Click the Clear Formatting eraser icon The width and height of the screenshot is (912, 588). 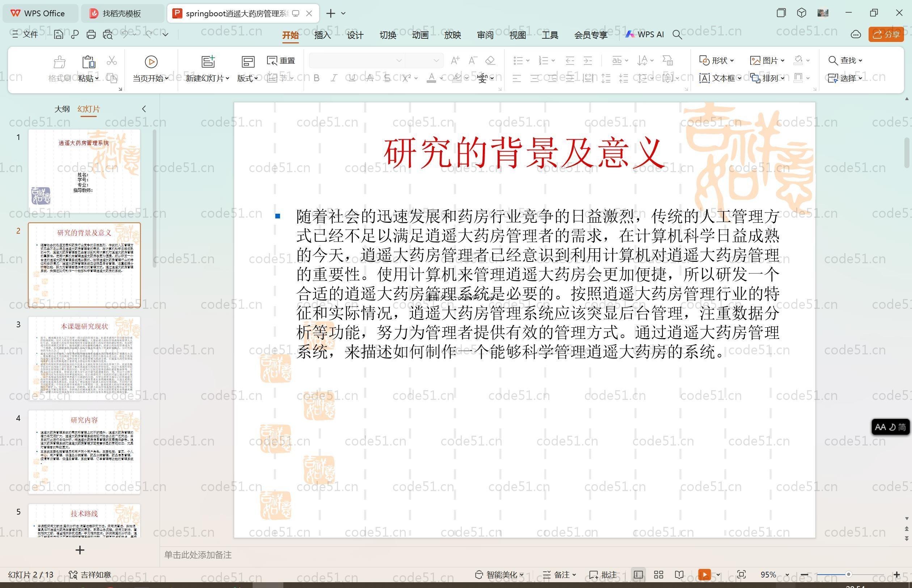490,60
